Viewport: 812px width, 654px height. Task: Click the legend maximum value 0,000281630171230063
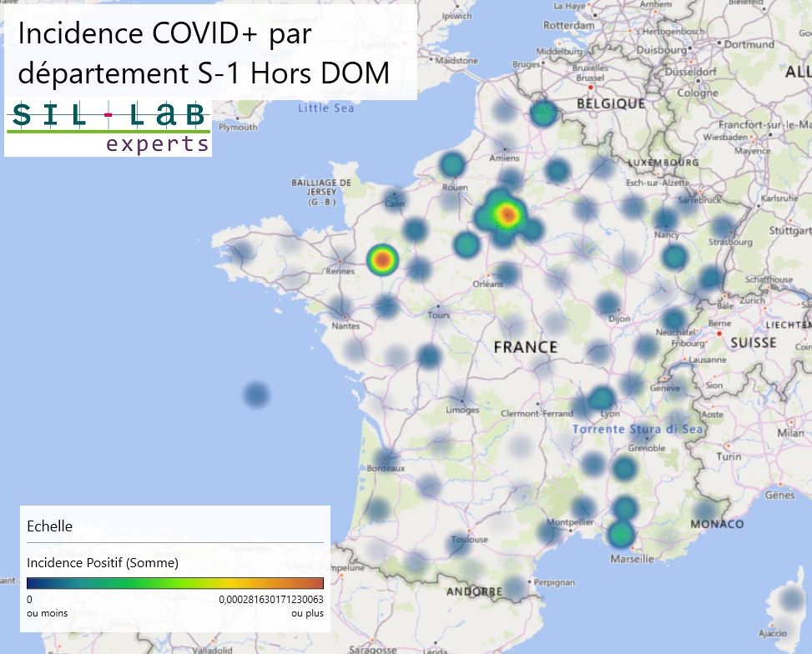click(271, 600)
